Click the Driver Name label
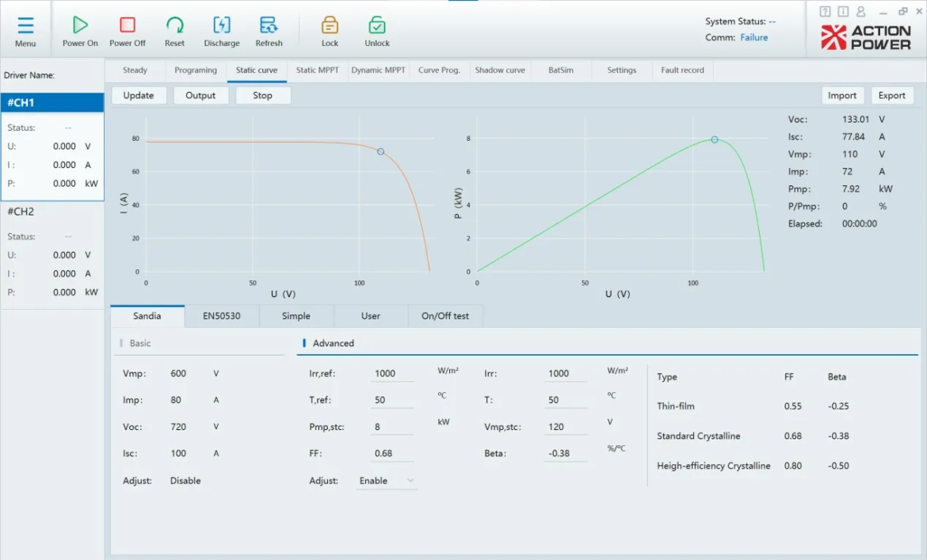The height and width of the screenshot is (560, 927). pyautogui.click(x=29, y=75)
